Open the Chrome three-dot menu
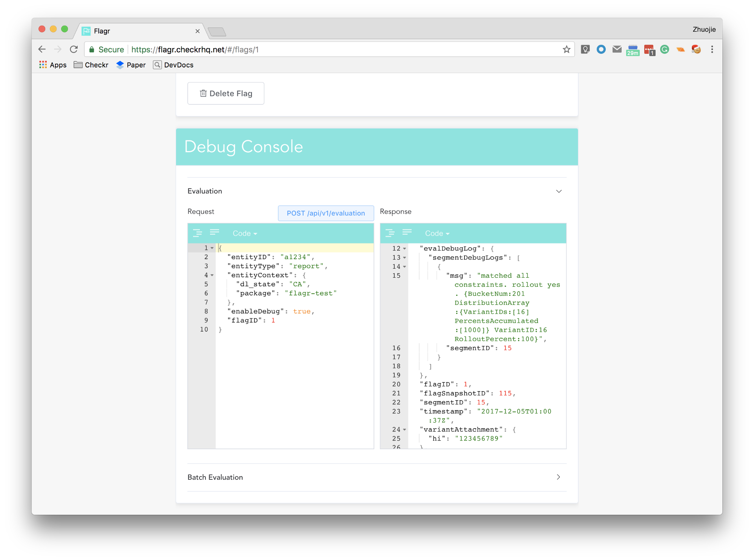Image resolution: width=754 pixels, height=560 pixels. click(712, 49)
